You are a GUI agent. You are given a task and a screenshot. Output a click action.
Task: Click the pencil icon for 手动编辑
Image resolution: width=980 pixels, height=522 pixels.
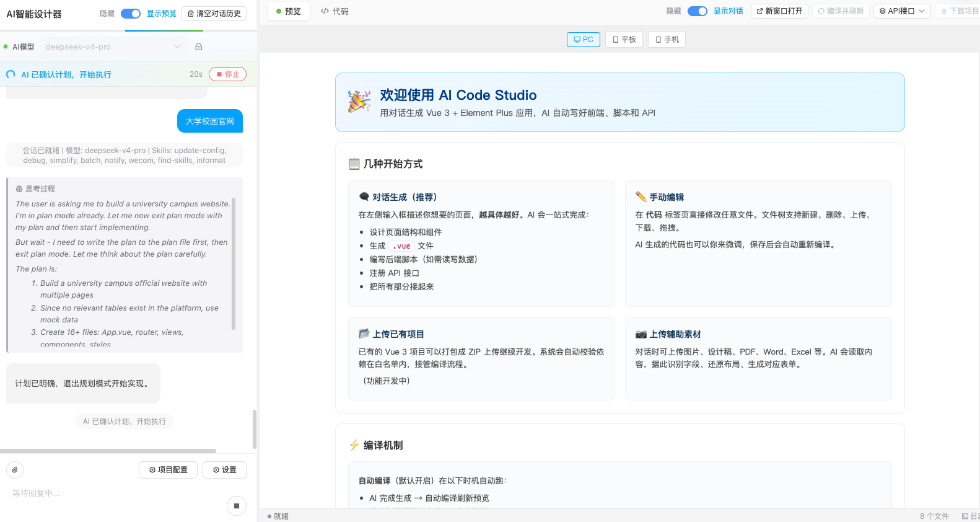pyautogui.click(x=641, y=197)
